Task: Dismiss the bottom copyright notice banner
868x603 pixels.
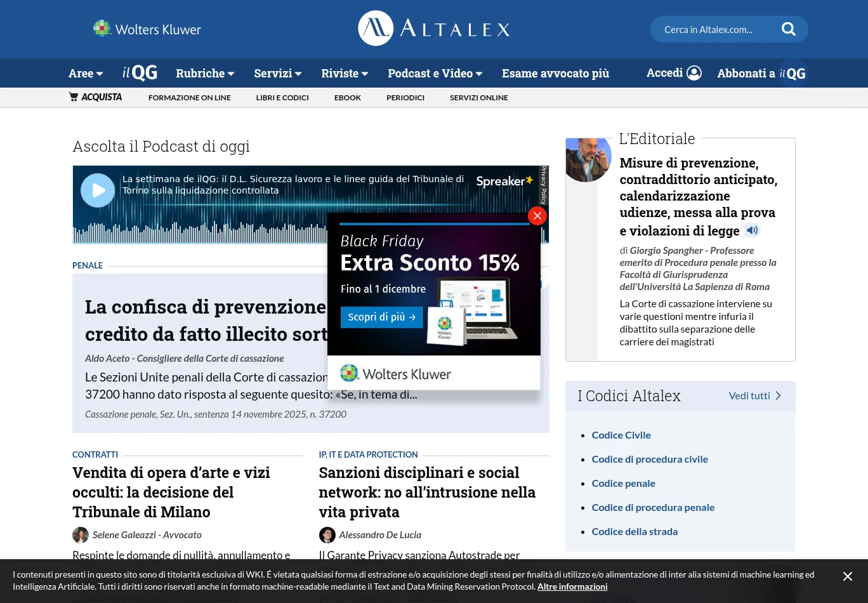Action: pos(847,576)
